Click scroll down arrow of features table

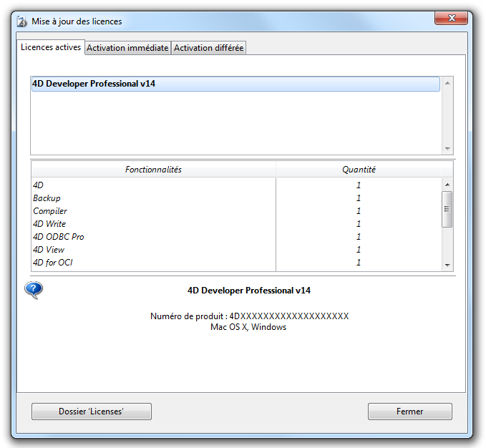[x=447, y=266]
